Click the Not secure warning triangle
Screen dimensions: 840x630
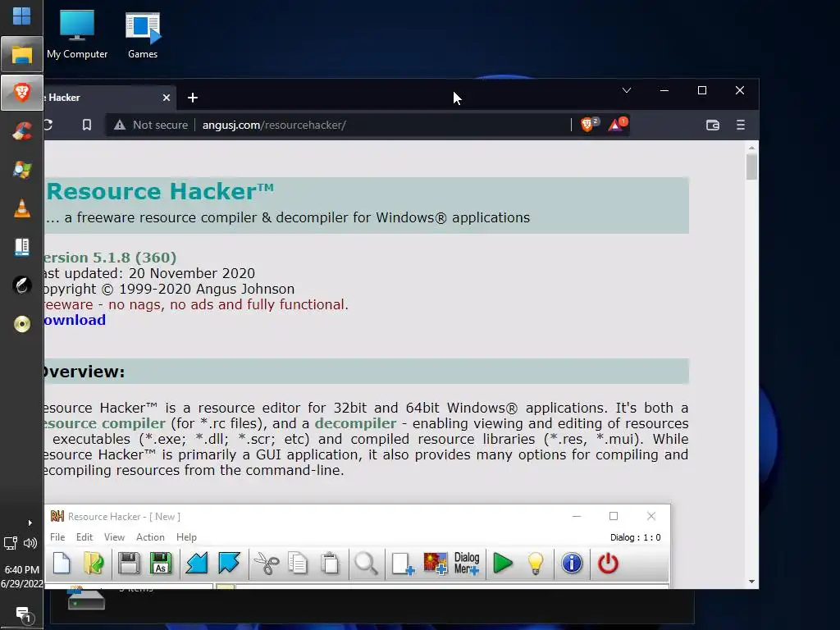coord(120,125)
